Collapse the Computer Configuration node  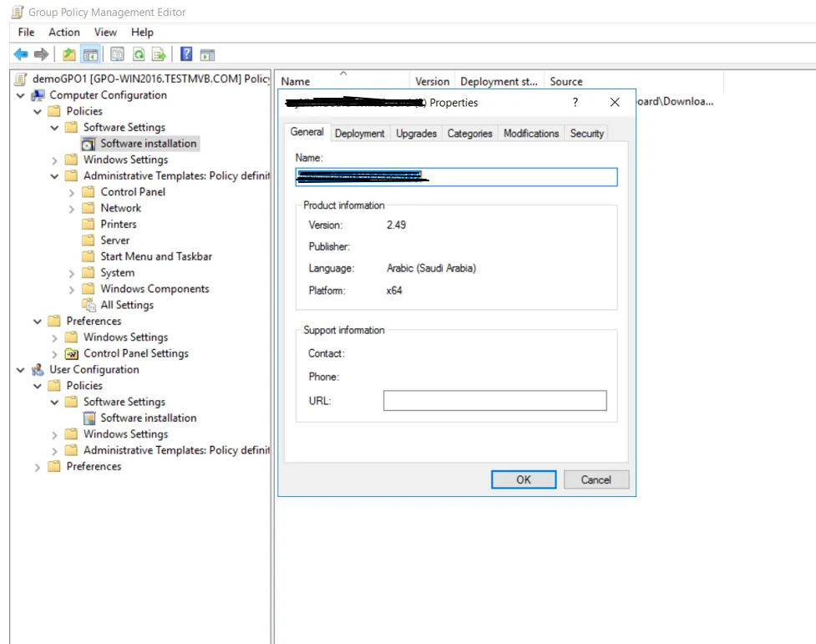click(x=21, y=95)
